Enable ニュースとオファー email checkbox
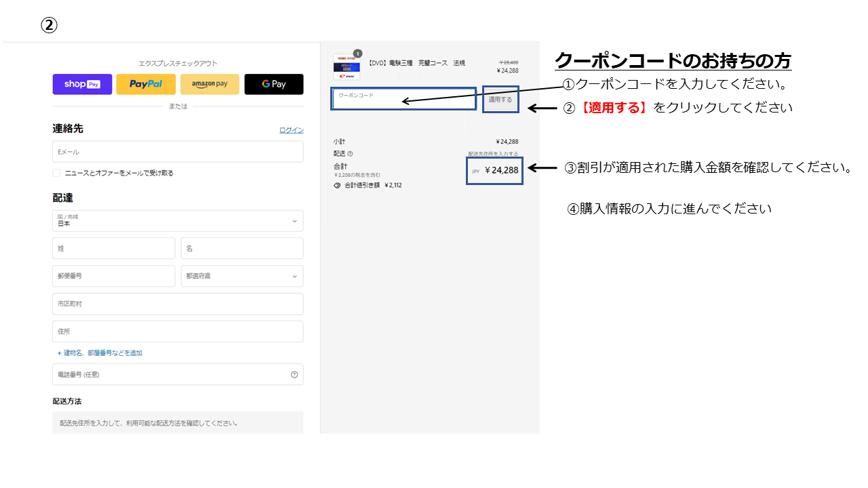The height and width of the screenshot is (488, 868). [x=57, y=174]
